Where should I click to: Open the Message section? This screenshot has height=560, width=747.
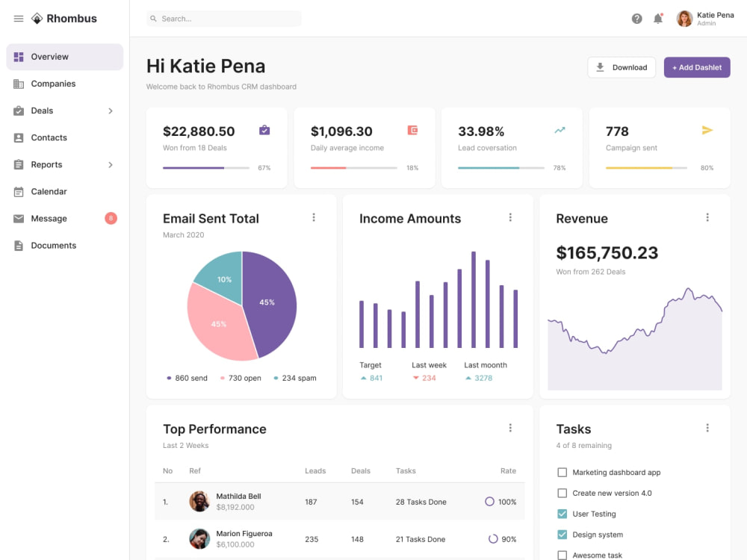click(65, 219)
